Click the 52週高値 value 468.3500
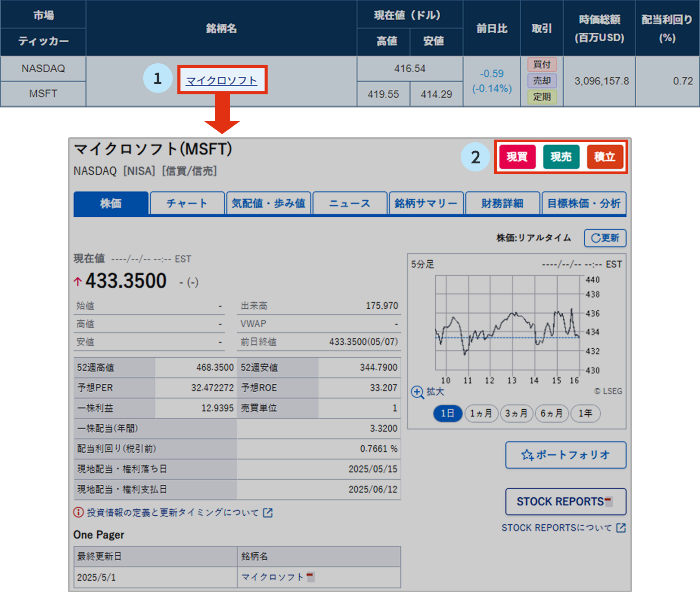The height and width of the screenshot is (592, 700). [x=215, y=368]
